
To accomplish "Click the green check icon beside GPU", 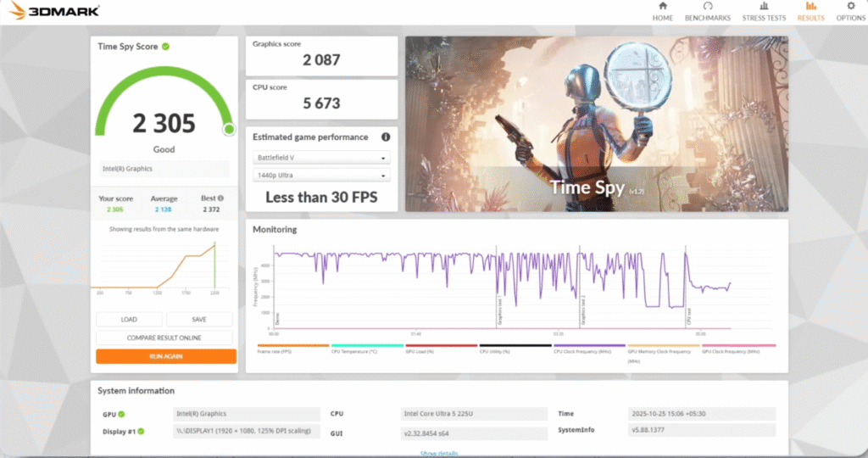I will tap(122, 414).
